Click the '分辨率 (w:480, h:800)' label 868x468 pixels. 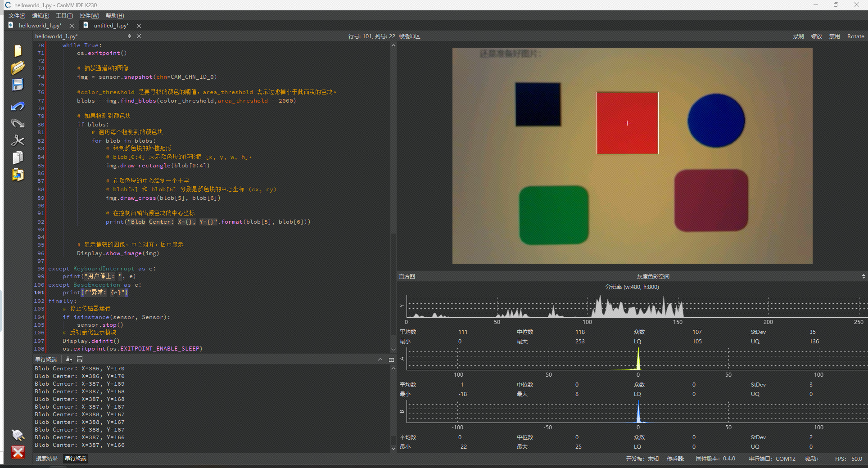632,287
